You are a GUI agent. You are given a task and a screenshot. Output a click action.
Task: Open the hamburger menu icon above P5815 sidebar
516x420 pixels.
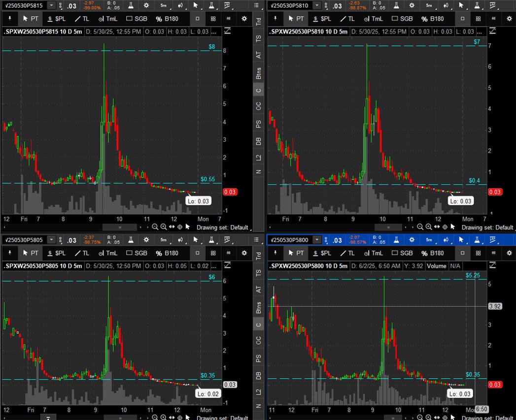click(256, 5)
